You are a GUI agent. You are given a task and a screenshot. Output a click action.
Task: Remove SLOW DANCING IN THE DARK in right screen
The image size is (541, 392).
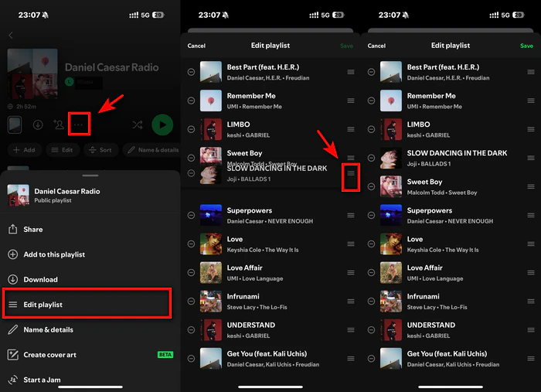point(371,158)
